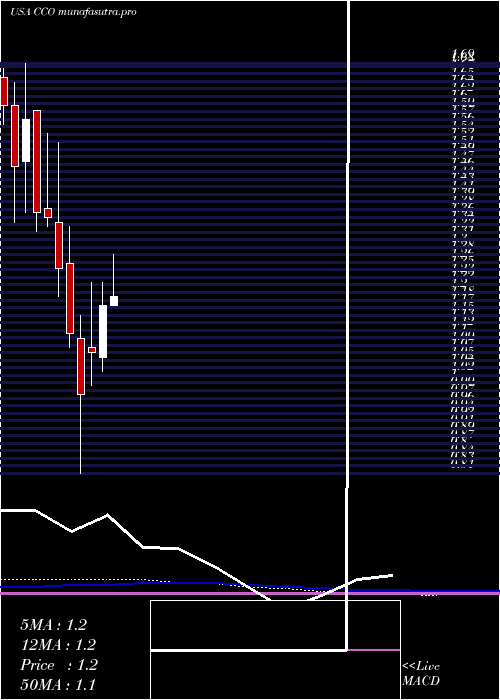500x700 pixels.
Task: Select the red candlestick with the longest lower wick
Action: tap(81, 366)
